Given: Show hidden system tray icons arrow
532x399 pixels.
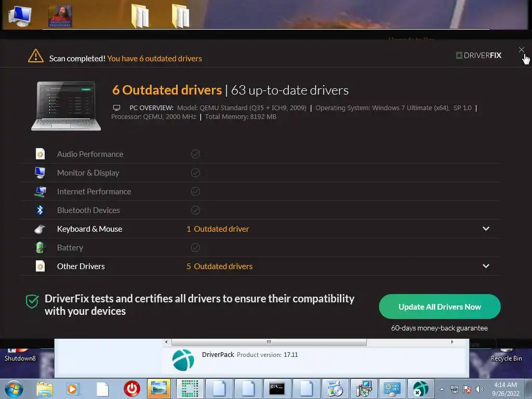Looking at the screenshot, I should 442,389.
